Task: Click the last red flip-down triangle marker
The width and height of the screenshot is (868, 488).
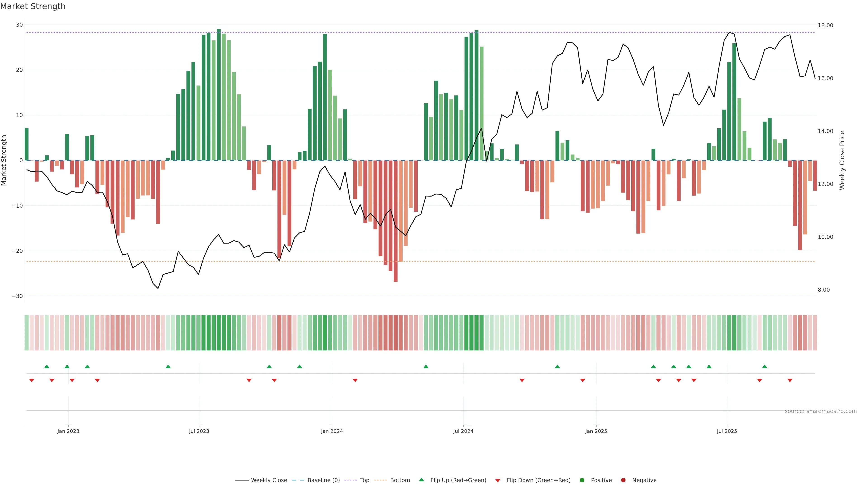Action: 790,380
